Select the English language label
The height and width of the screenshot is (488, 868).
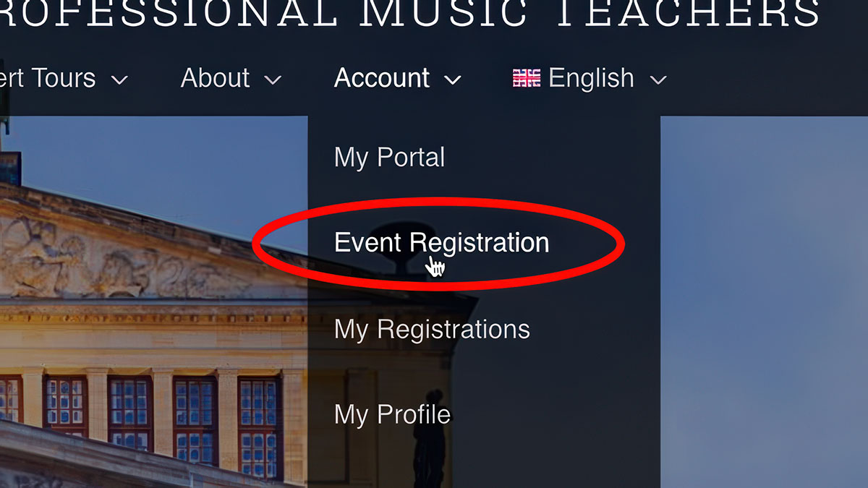pyautogui.click(x=591, y=78)
